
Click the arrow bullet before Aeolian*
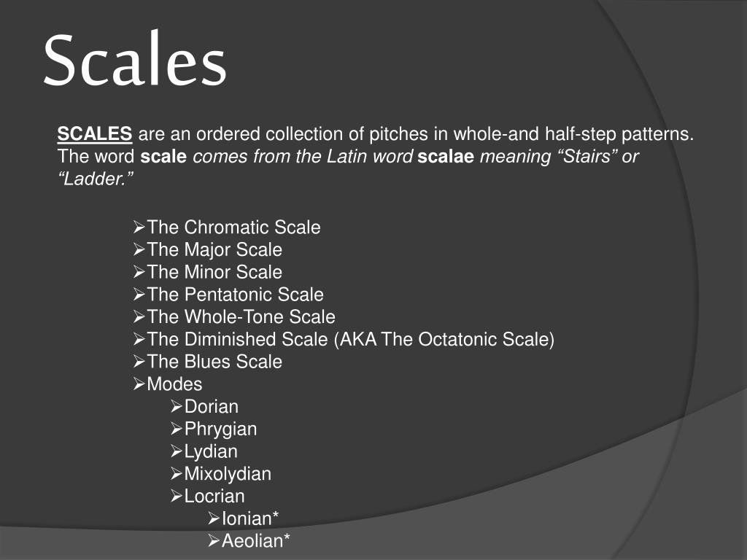click(x=214, y=540)
